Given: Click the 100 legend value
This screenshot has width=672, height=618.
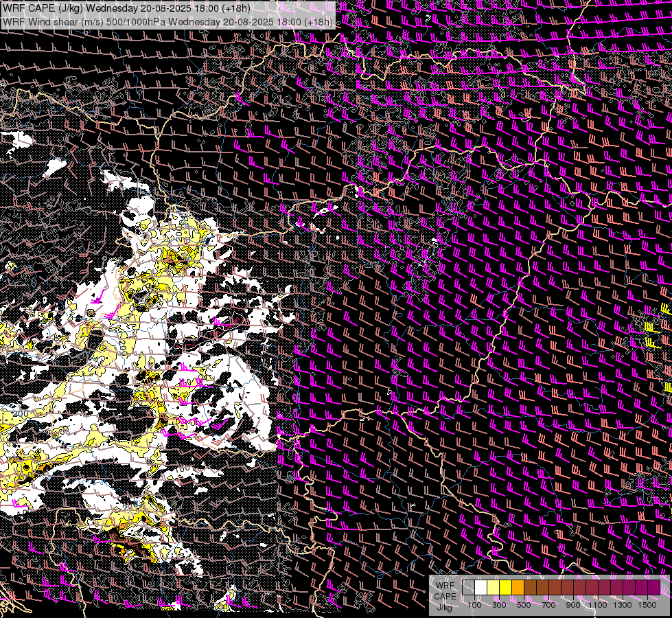Looking at the screenshot, I should [474, 605].
